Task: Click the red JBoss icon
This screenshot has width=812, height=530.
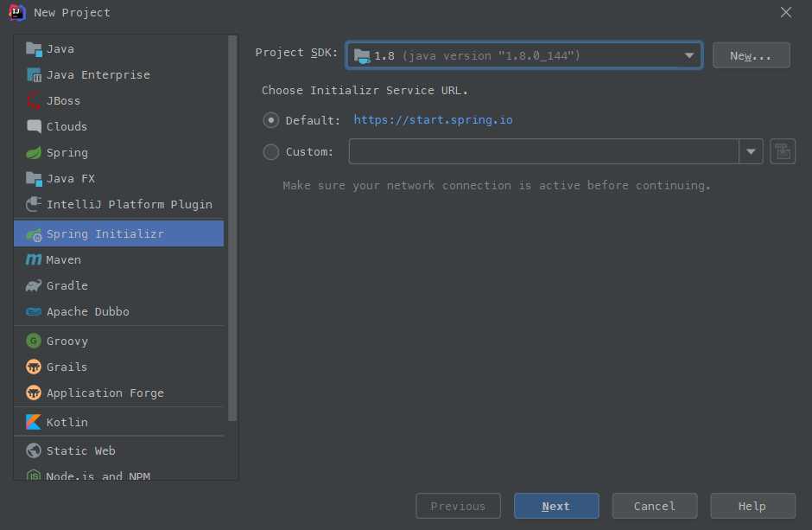Action: (x=34, y=100)
